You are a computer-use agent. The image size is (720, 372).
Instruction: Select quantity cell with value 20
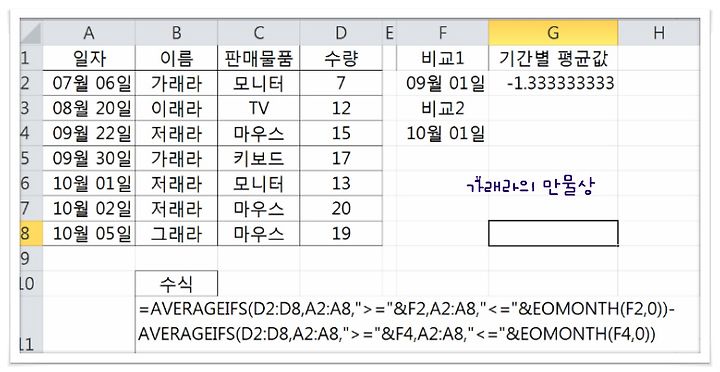click(341, 209)
